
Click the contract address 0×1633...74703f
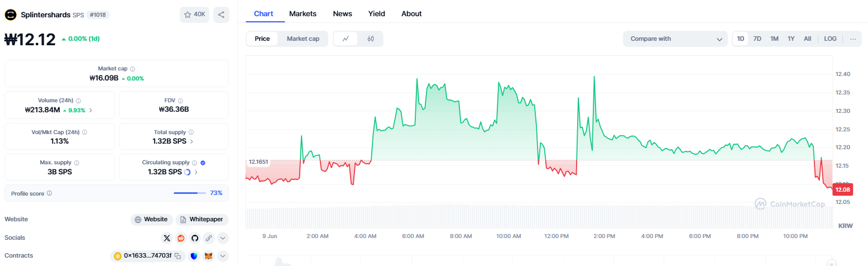[147, 256]
